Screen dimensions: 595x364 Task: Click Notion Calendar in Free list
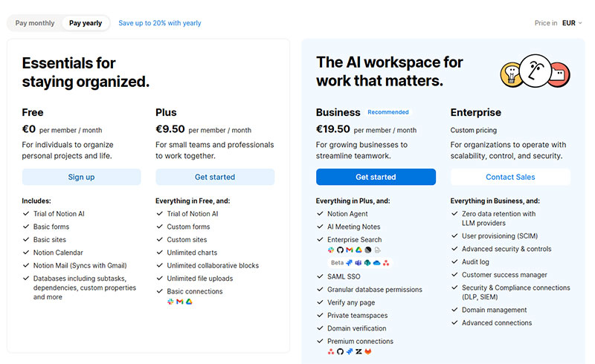coord(58,253)
